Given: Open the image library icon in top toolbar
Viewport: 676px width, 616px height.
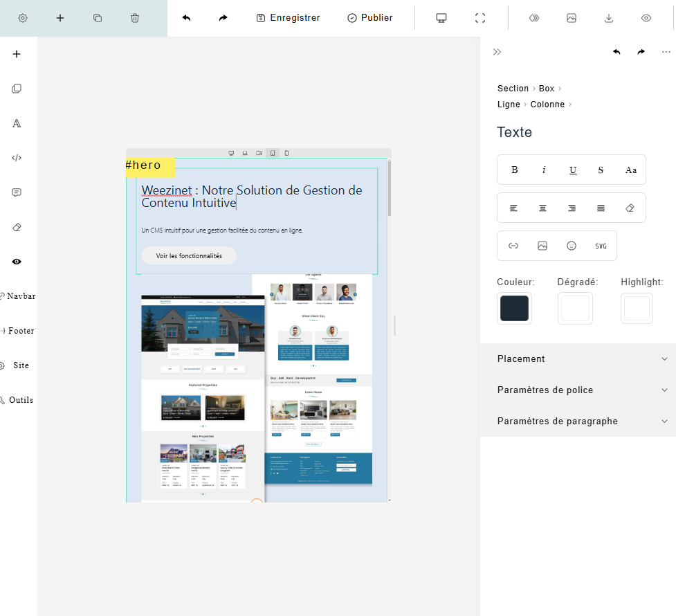Looking at the screenshot, I should pyautogui.click(x=572, y=18).
